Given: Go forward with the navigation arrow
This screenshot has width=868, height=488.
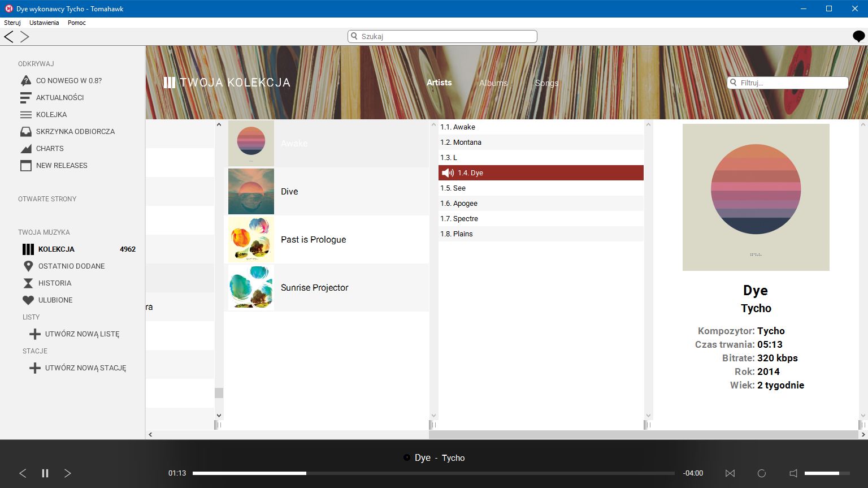Looking at the screenshot, I should pyautogui.click(x=24, y=37).
